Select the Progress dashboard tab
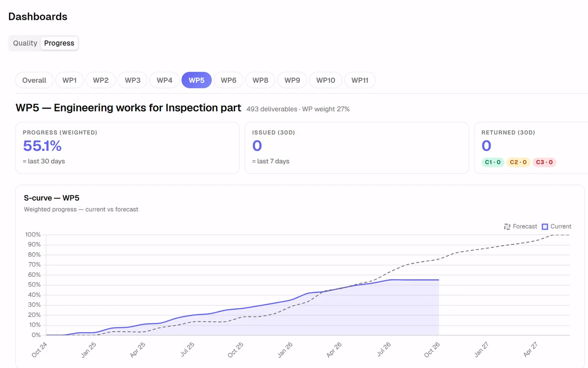Screen dimensions: 588x368 pyautogui.click(x=59, y=43)
